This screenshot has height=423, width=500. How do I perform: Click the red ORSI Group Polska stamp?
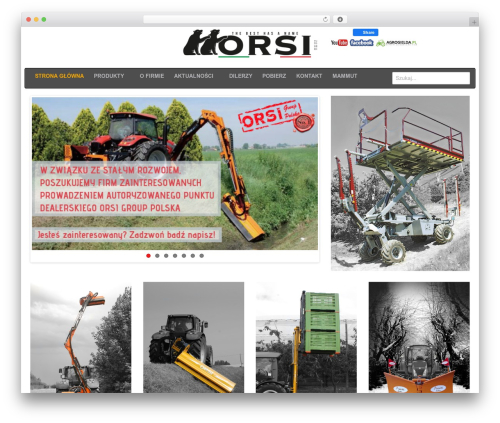coord(276,117)
